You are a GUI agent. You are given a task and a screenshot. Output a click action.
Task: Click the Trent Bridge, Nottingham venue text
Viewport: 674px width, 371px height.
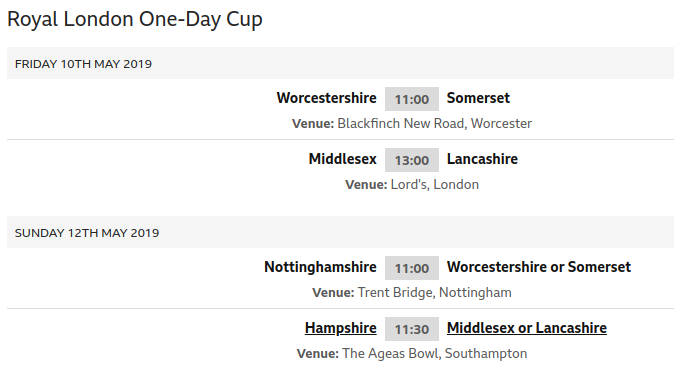coord(435,293)
